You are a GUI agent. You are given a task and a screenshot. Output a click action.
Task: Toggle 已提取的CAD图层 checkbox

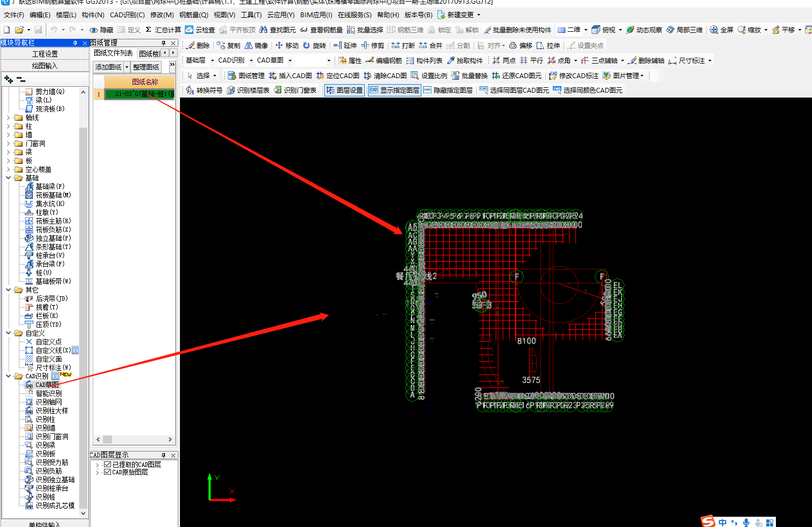click(108, 464)
